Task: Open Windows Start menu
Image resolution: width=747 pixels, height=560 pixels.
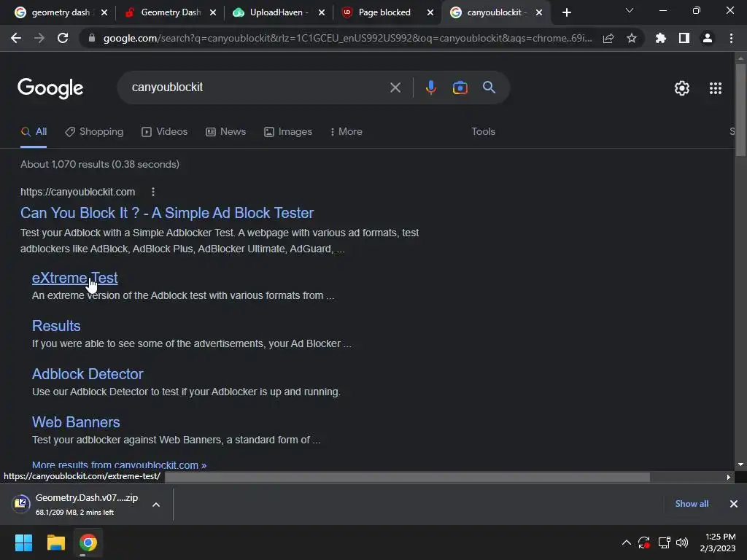Action: click(x=23, y=542)
